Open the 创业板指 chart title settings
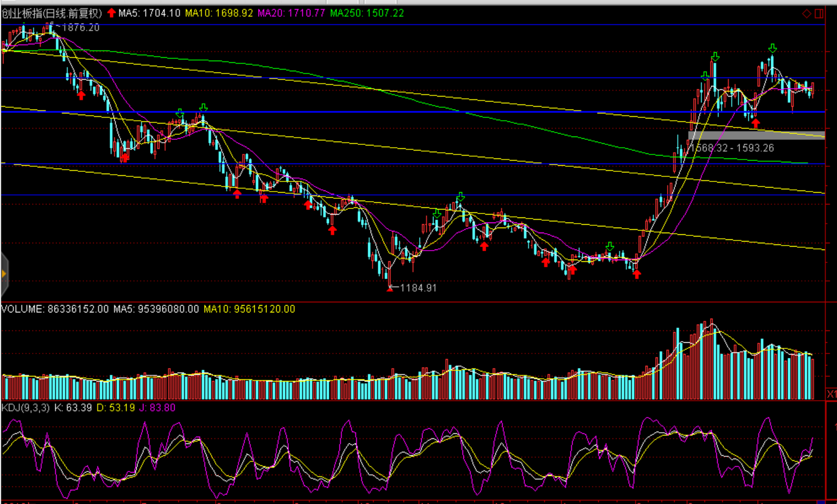Screen dimensions: 837x504 52,13
